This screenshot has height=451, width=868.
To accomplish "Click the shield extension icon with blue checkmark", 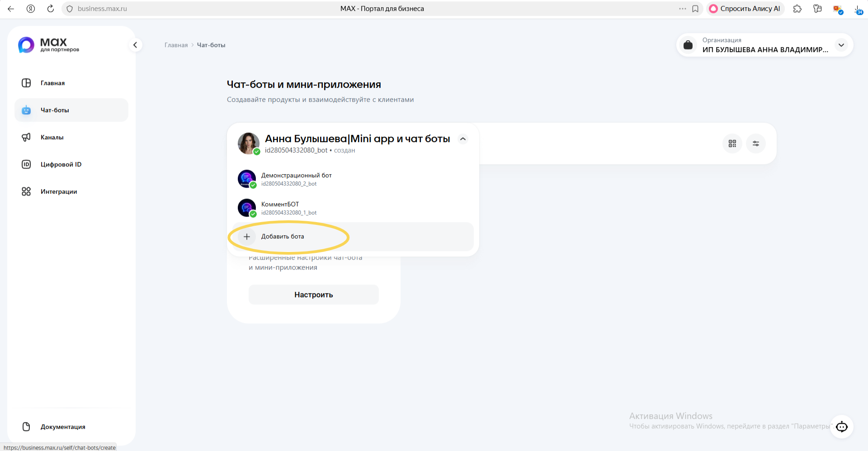I will [838, 9].
